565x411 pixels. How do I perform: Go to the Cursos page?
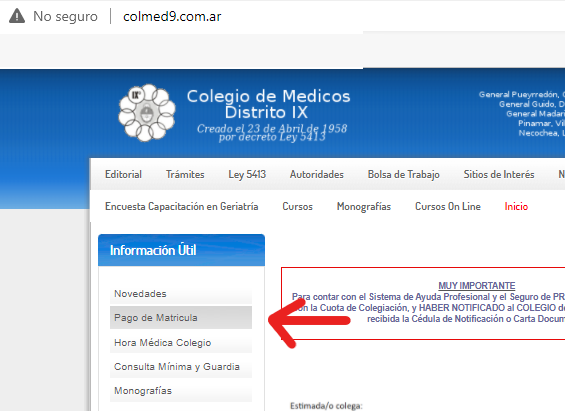point(297,206)
